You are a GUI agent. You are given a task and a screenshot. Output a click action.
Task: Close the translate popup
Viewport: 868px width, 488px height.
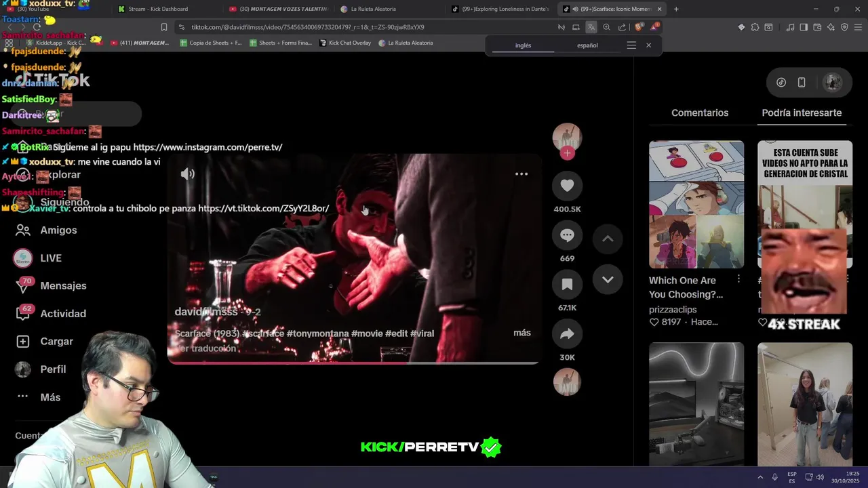click(x=648, y=45)
